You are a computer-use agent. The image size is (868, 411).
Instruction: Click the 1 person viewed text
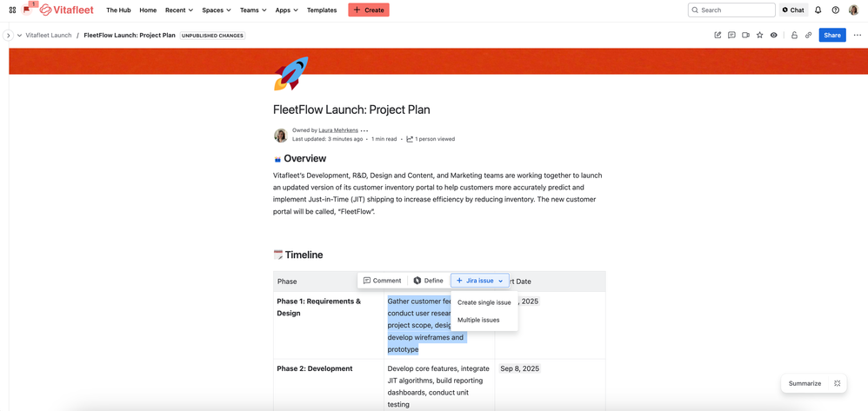coord(435,139)
